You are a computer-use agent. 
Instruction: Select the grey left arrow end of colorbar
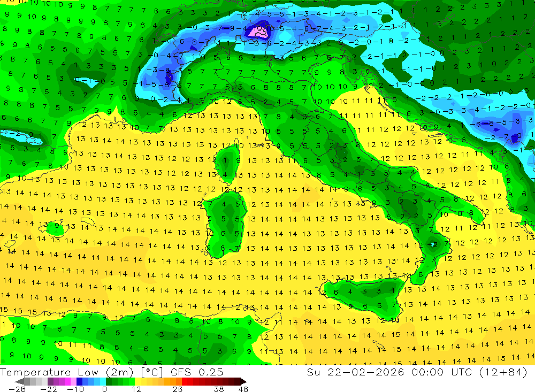(19, 381)
